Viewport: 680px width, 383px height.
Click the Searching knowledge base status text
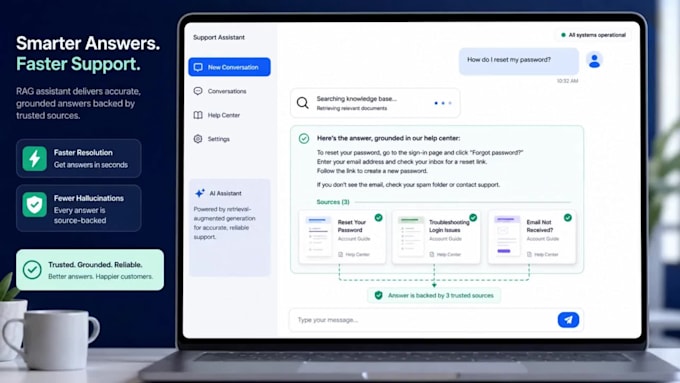pyautogui.click(x=356, y=99)
